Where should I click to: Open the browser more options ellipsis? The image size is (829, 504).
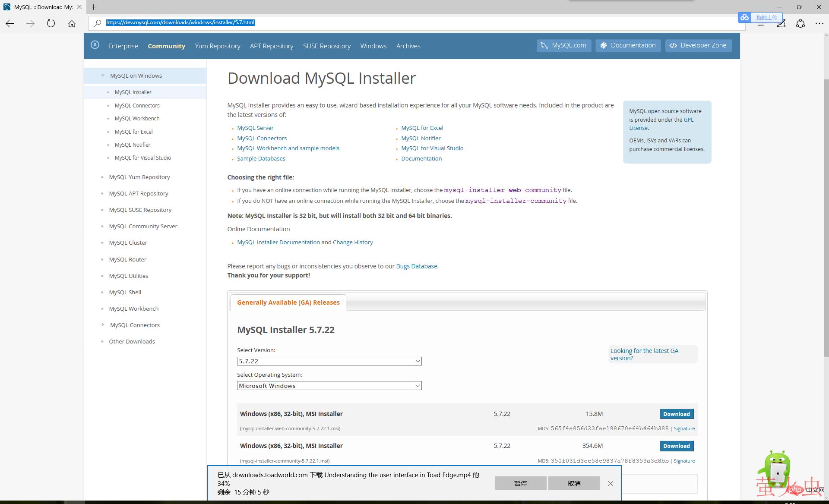coord(819,23)
